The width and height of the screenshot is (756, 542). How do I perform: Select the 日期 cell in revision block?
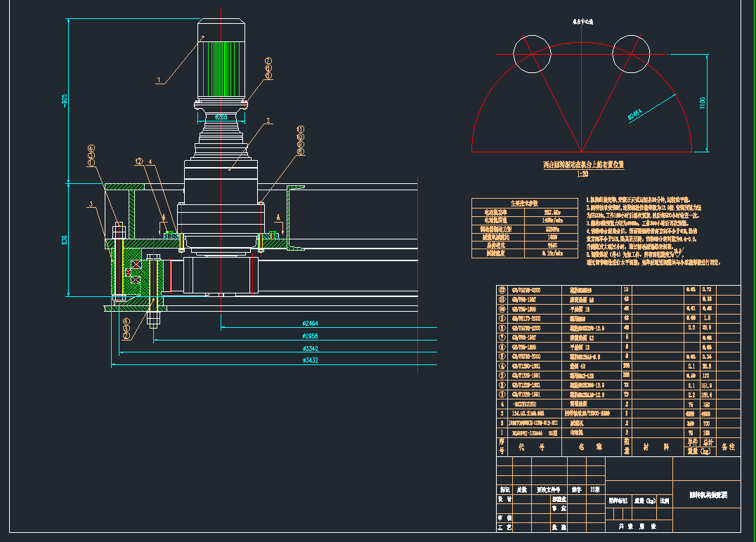point(594,489)
